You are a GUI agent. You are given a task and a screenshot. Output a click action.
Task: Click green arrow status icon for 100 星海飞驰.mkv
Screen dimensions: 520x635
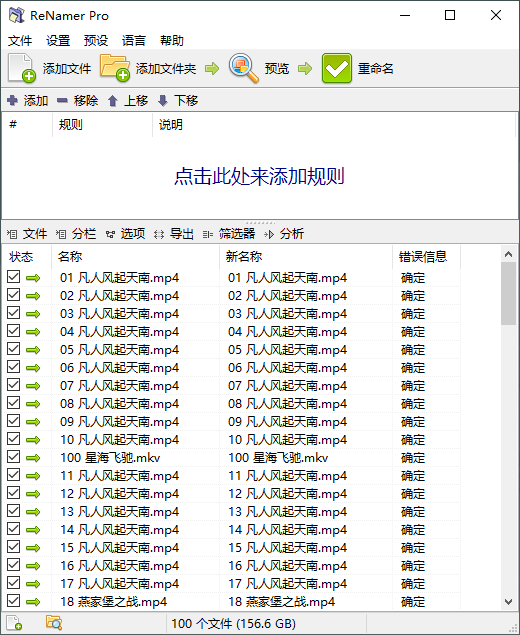point(33,458)
